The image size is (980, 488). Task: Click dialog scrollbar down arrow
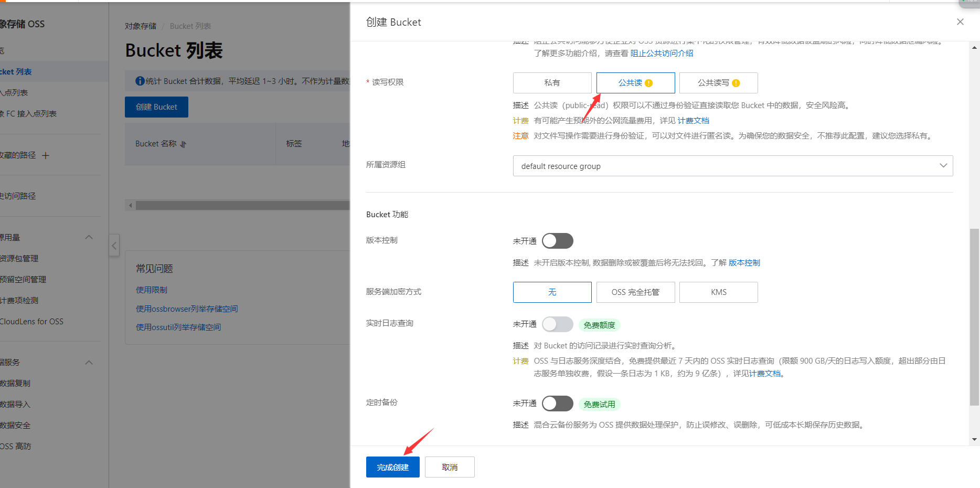click(x=974, y=440)
